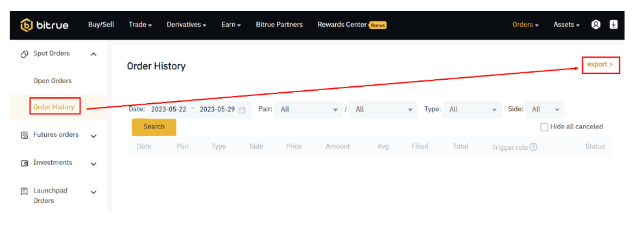Expand the Investments section

(93, 164)
